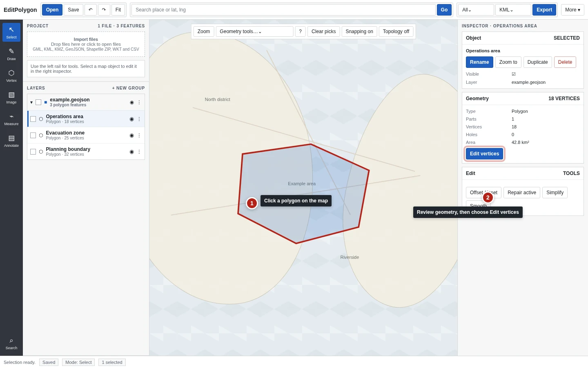The height and width of the screenshot is (368, 588).
Task: Open the map help question mark
Action: coord(300,31)
